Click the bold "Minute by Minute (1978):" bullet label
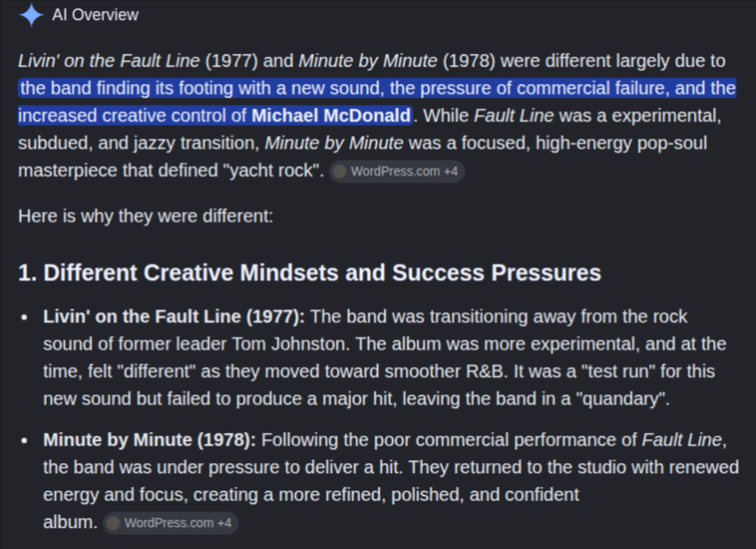Viewport: 756px width, 549px height. click(x=149, y=440)
